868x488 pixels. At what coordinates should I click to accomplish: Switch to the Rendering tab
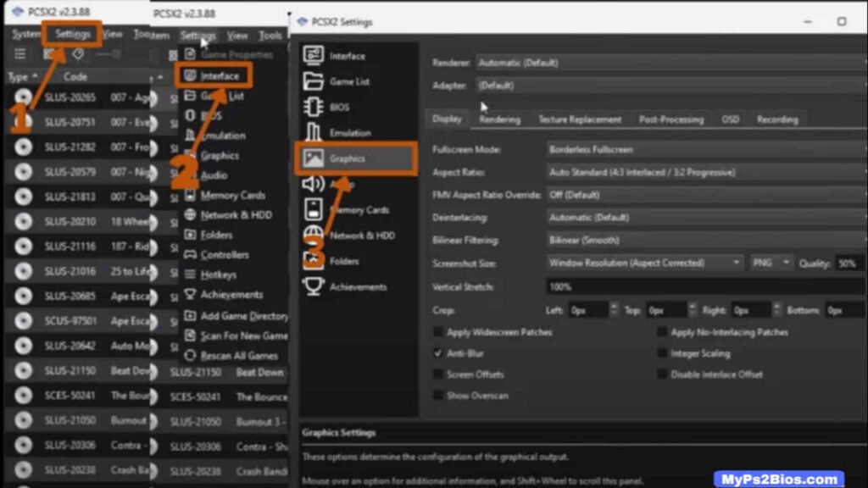[500, 119]
